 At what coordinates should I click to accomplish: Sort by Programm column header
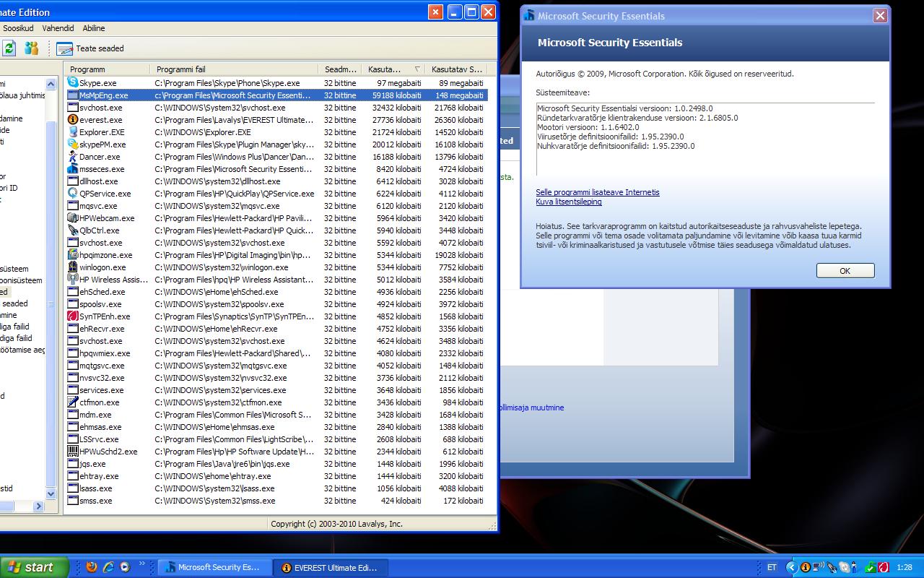pos(108,69)
